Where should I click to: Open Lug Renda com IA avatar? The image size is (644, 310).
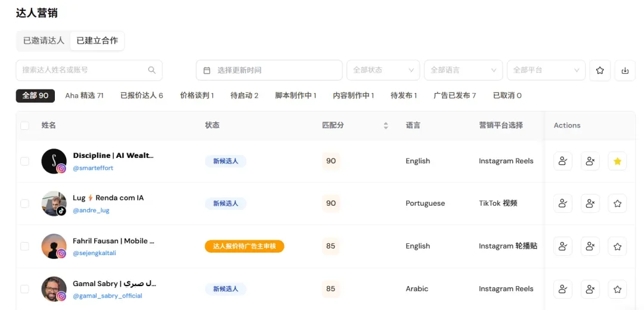pyautogui.click(x=54, y=203)
